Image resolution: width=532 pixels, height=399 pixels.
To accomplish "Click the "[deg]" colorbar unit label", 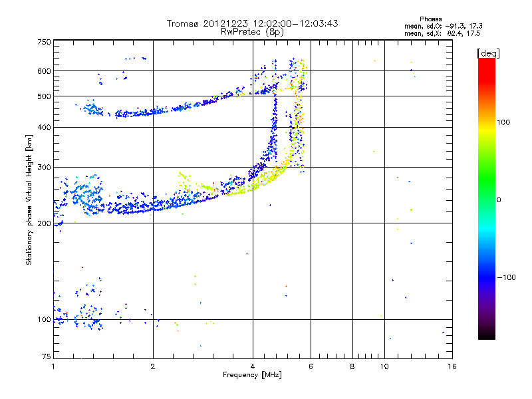I will tap(488, 53).
